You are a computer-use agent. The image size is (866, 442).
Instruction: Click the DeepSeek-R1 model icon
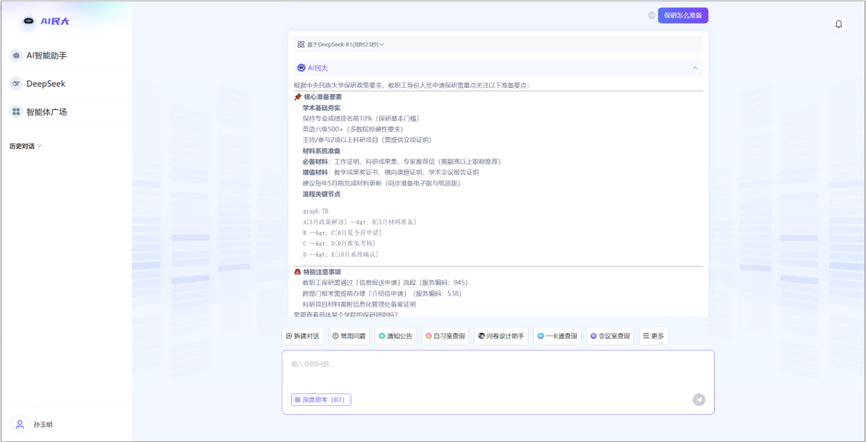coord(301,44)
